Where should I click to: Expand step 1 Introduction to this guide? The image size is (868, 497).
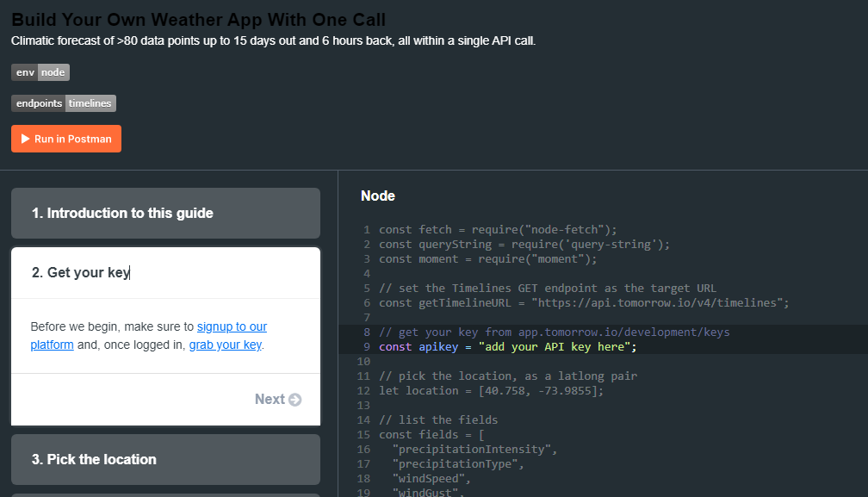(x=165, y=213)
